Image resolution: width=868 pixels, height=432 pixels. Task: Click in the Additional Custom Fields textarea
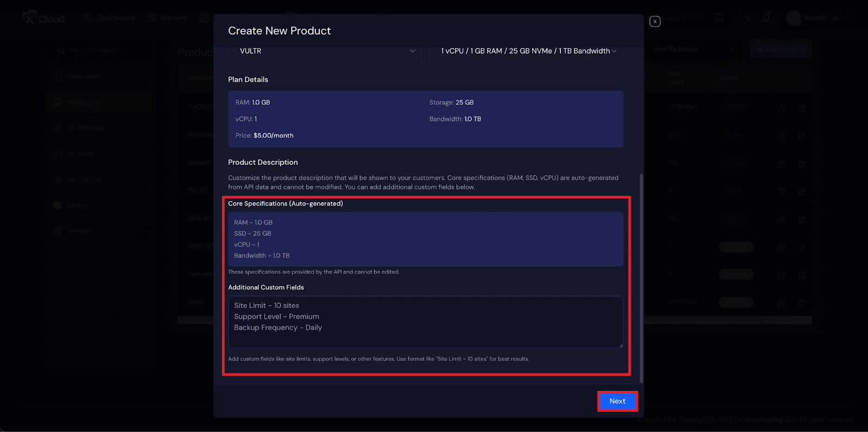pyautogui.click(x=425, y=321)
